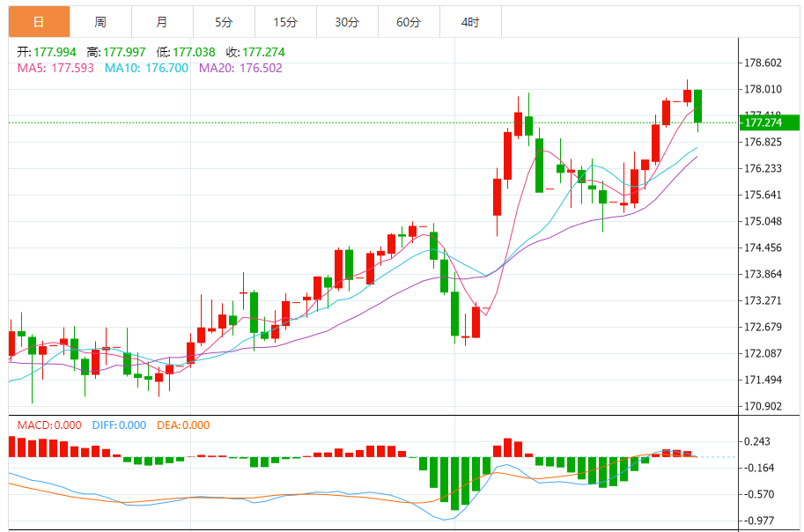The width and height of the screenshot is (804, 532).
Task: Click the 178.602 price axis label
Action: point(763,63)
